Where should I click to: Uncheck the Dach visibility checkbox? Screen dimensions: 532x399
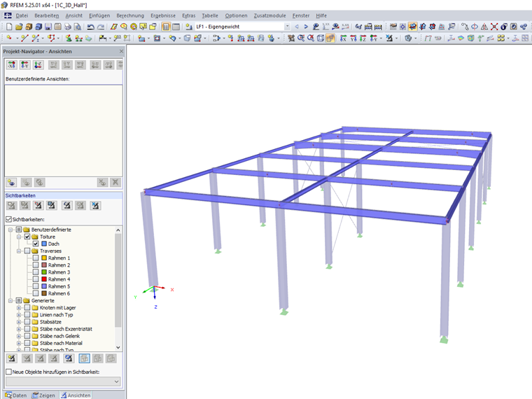coord(36,244)
